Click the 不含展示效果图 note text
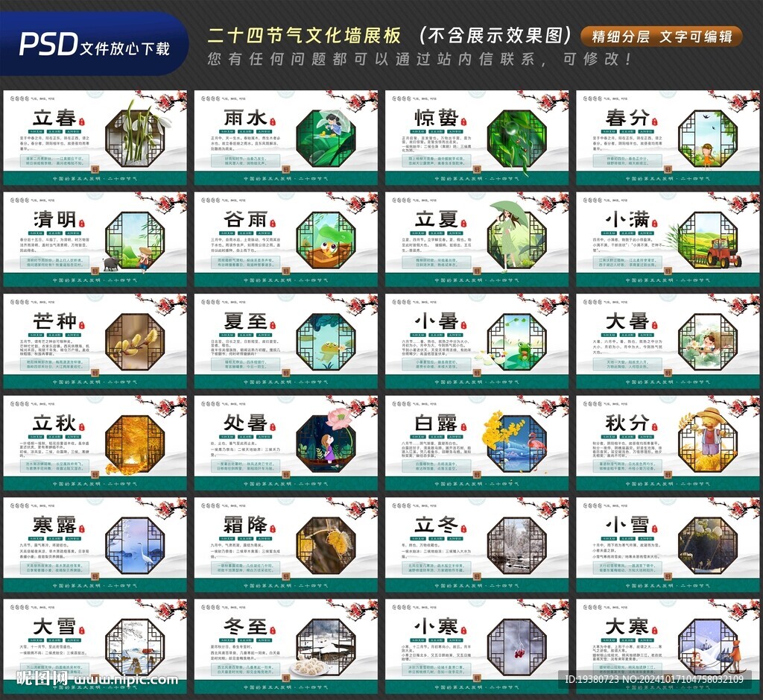The width and height of the screenshot is (763, 700). pyautogui.click(x=496, y=36)
